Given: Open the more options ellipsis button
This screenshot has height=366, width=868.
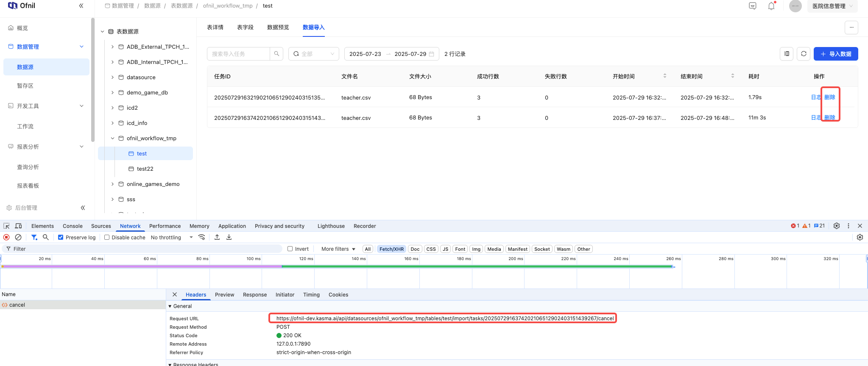Looking at the screenshot, I should click(x=851, y=28).
